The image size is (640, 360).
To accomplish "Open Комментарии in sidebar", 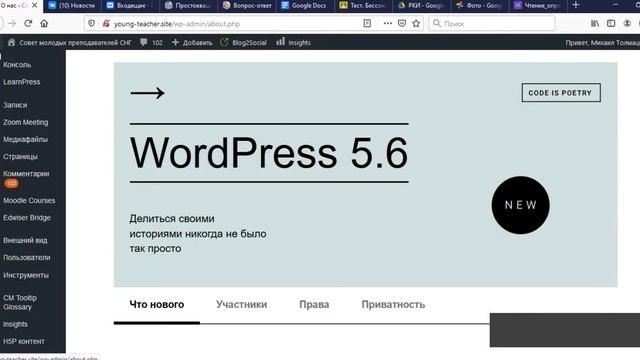I will click(x=26, y=173).
